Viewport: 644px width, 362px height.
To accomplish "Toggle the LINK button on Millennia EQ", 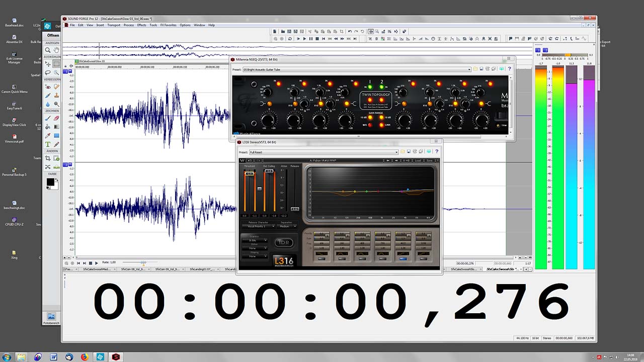I will pyautogui.click(x=381, y=124).
